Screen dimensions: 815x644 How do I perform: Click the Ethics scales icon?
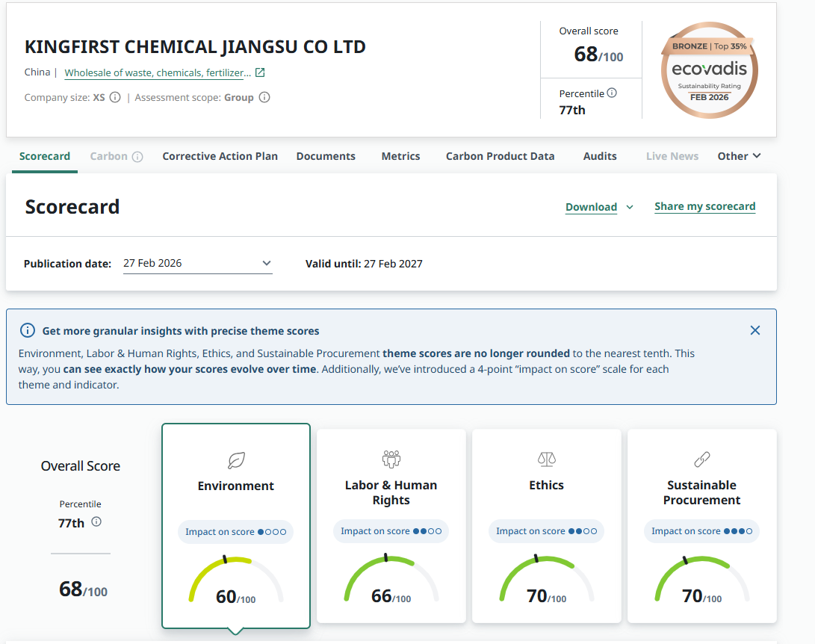coord(547,459)
